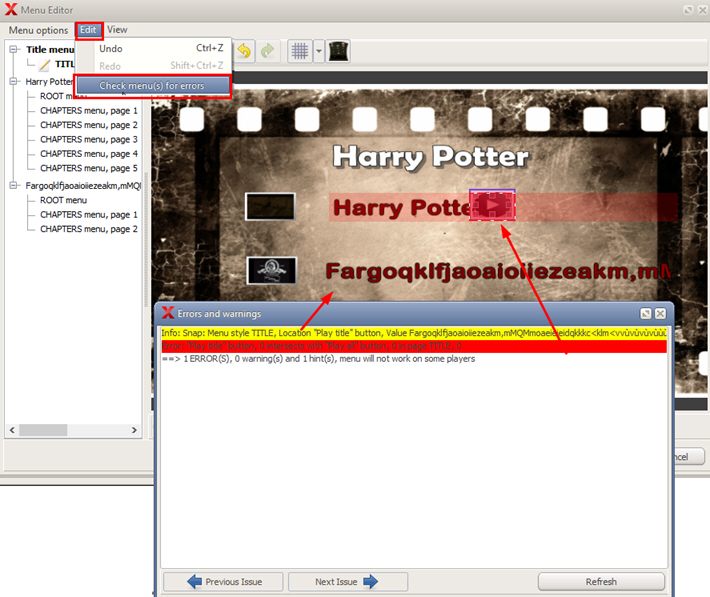
Task: Click the Errors and warnings red X logo
Action: (x=168, y=313)
